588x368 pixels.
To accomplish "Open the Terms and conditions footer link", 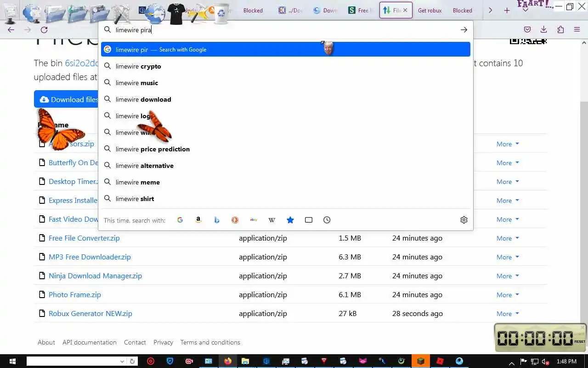I will coord(210,342).
